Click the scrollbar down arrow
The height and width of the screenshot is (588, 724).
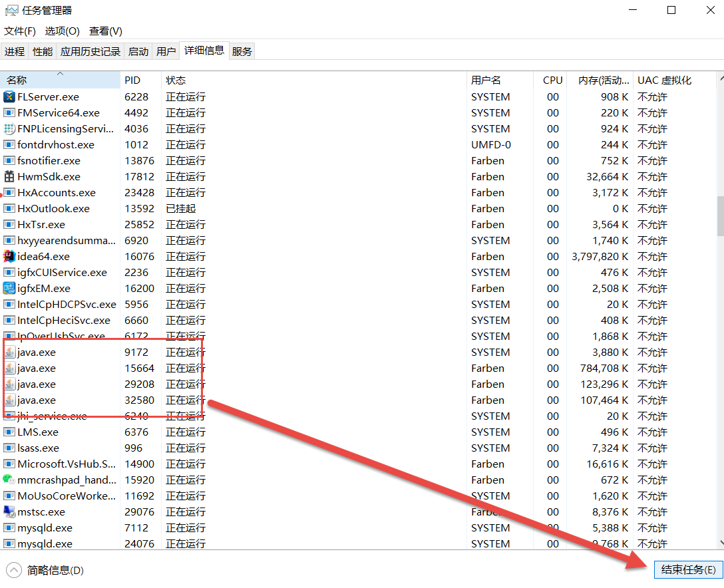[x=720, y=543]
